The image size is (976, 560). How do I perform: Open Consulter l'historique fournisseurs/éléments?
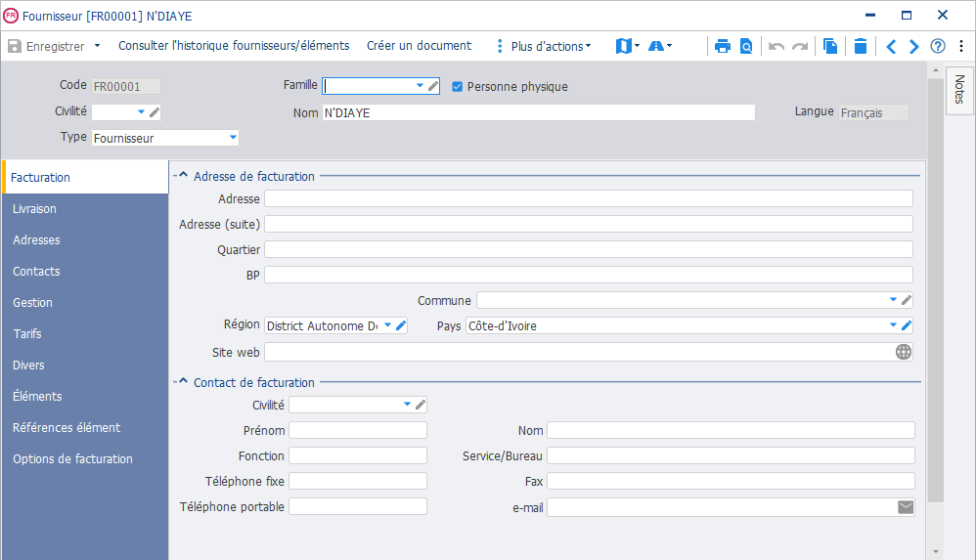tap(234, 46)
